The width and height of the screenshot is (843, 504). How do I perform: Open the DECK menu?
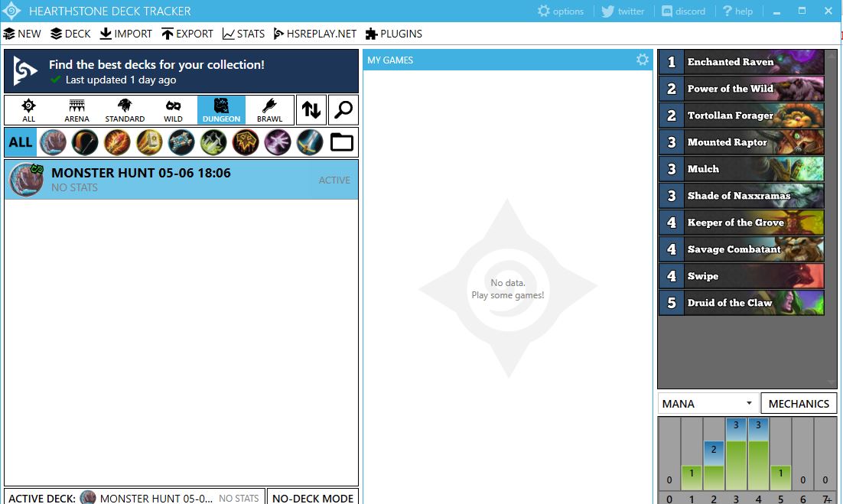(70, 34)
